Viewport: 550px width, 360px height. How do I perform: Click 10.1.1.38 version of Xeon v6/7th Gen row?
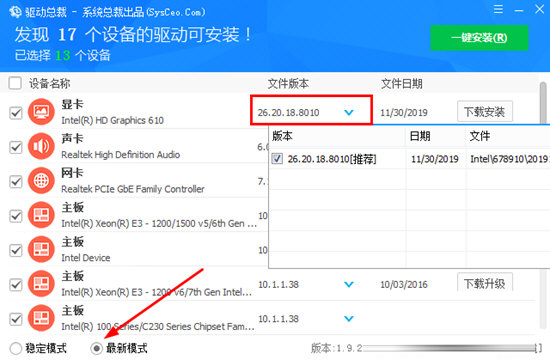coord(278,284)
